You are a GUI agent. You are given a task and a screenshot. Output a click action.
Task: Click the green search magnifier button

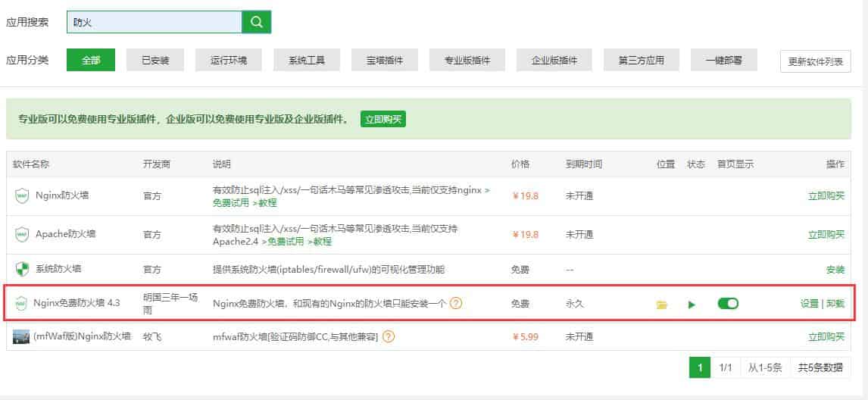256,22
